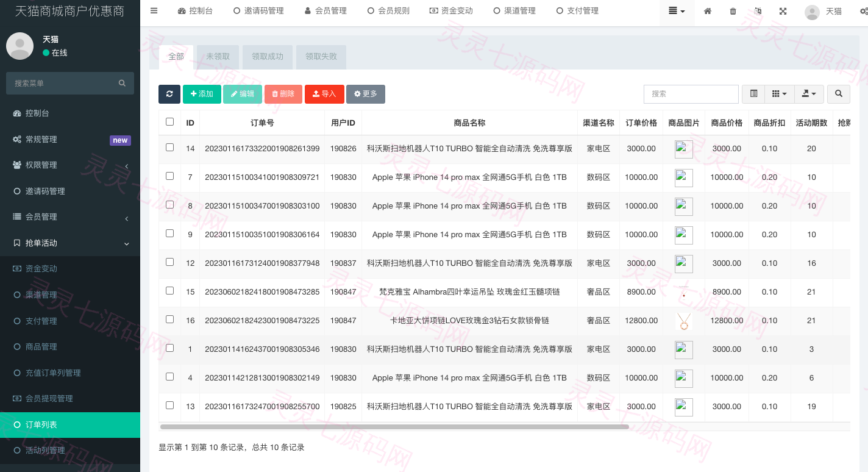
Task: Switch to the 未领取 tab
Action: [218, 57]
